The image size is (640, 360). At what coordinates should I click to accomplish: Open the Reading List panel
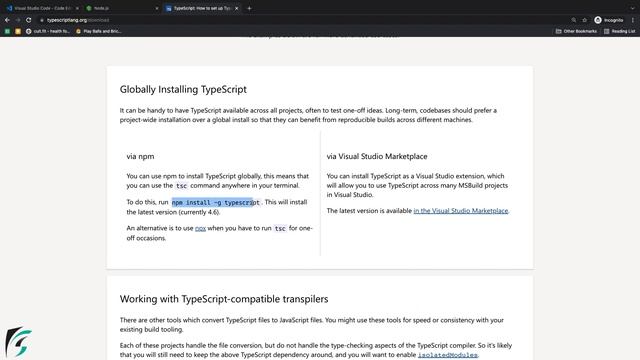[x=619, y=31]
